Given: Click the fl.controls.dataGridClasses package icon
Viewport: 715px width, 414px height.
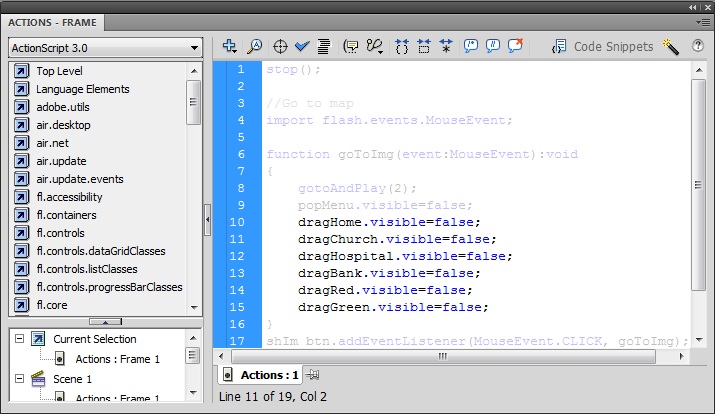Looking at the screenshot, I should tap(21, 251).
